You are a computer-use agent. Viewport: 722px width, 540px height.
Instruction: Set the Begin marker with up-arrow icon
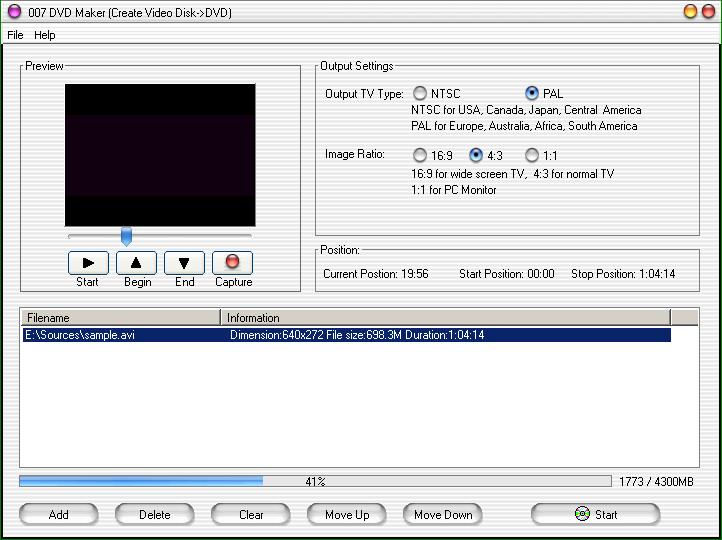coord(136,263)
